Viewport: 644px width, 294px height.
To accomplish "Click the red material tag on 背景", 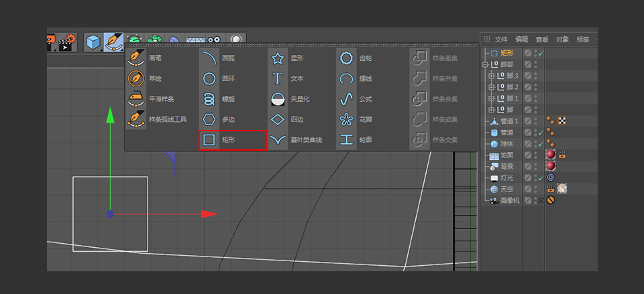I will click(551, 167).
